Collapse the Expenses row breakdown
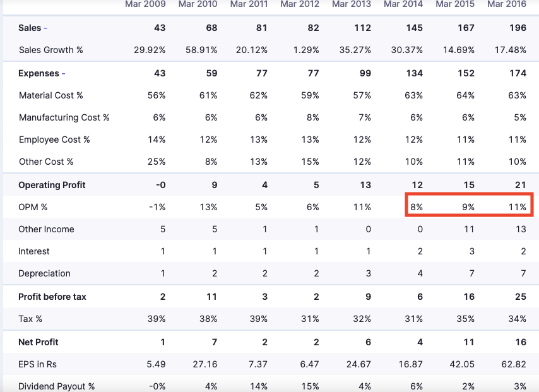539x392 pixels. point(63,74)
